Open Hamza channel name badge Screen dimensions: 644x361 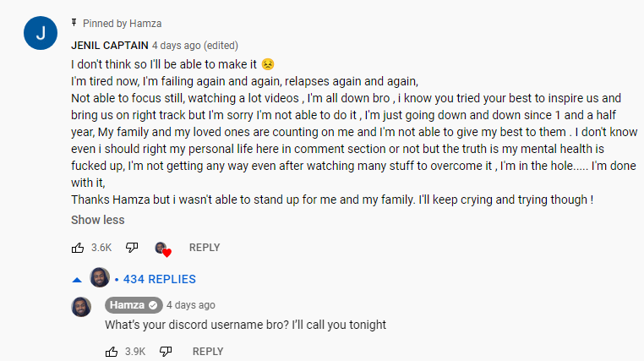(x=134, y=305)
